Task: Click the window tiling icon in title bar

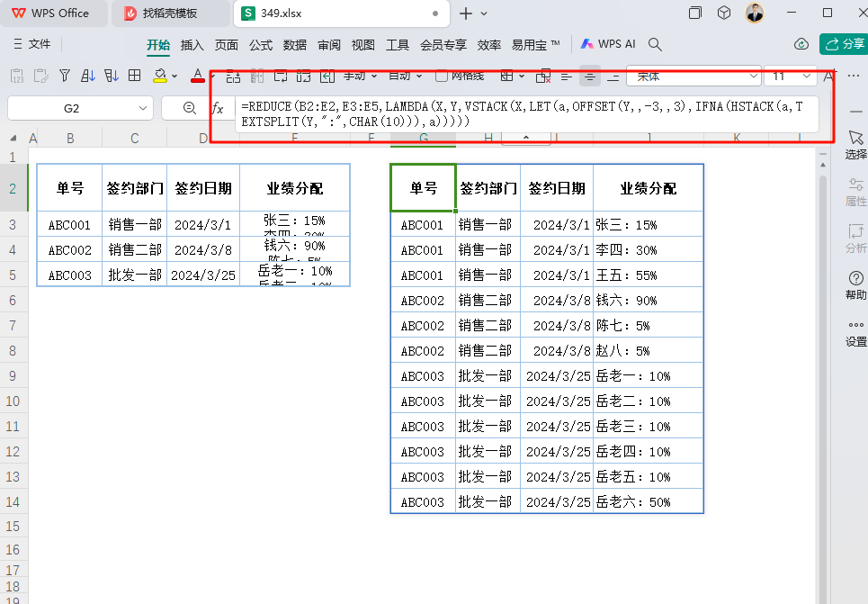Action: 694,13
